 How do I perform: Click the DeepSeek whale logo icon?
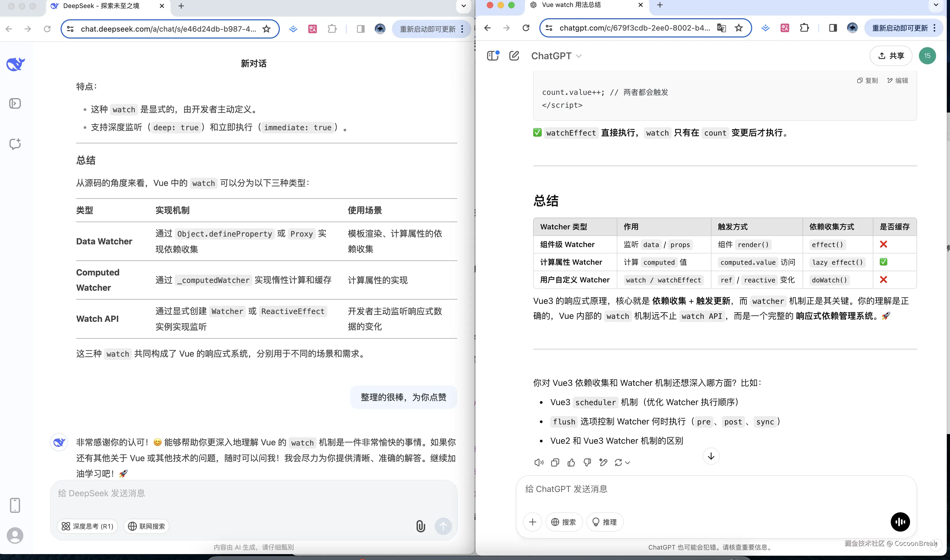coord(16,64)
